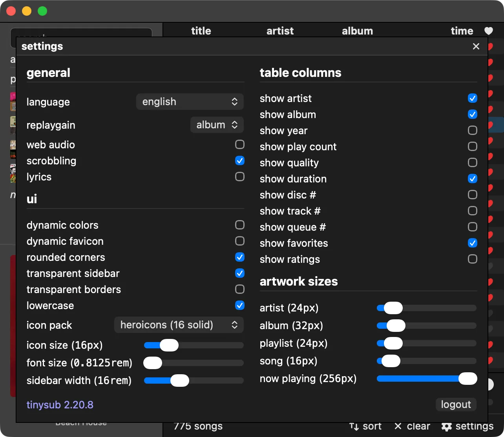
Task: Enable dynamic colors
Action: (x=240, y=225)
